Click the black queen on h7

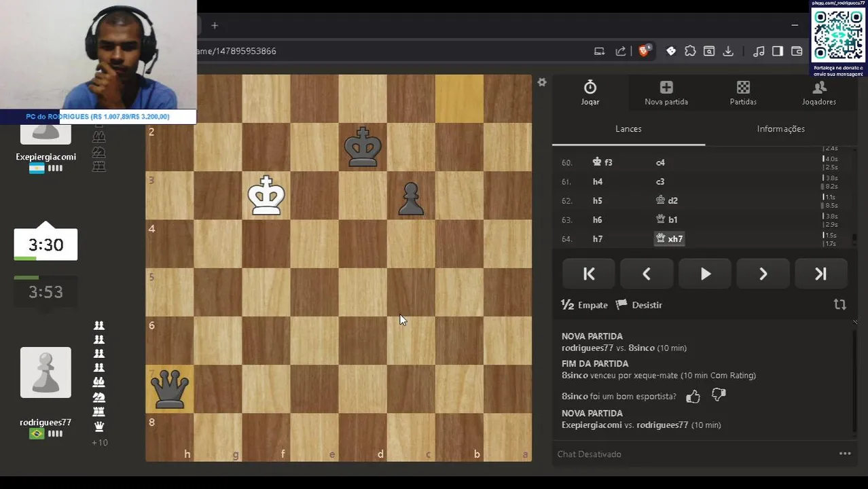click(170, 389)
